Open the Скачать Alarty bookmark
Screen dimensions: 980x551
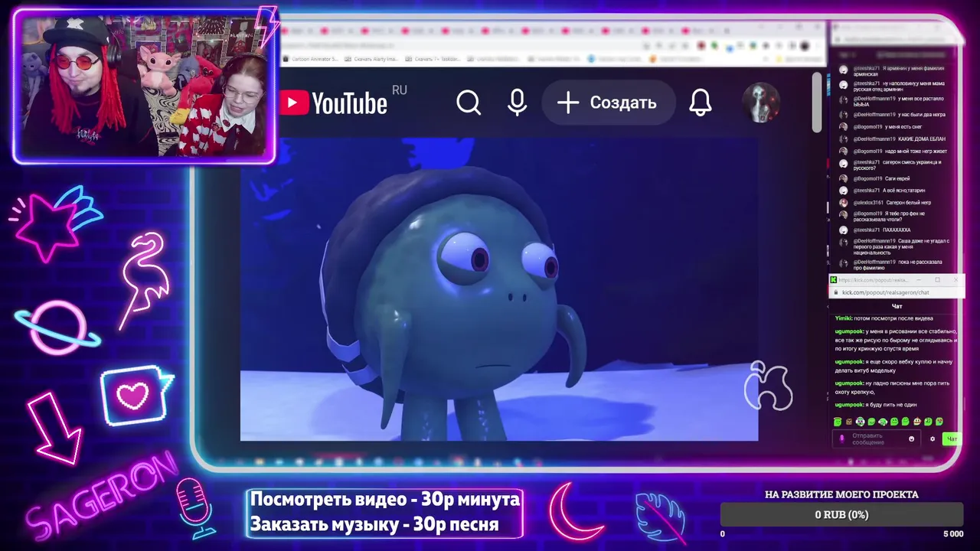tap(372, 59)
